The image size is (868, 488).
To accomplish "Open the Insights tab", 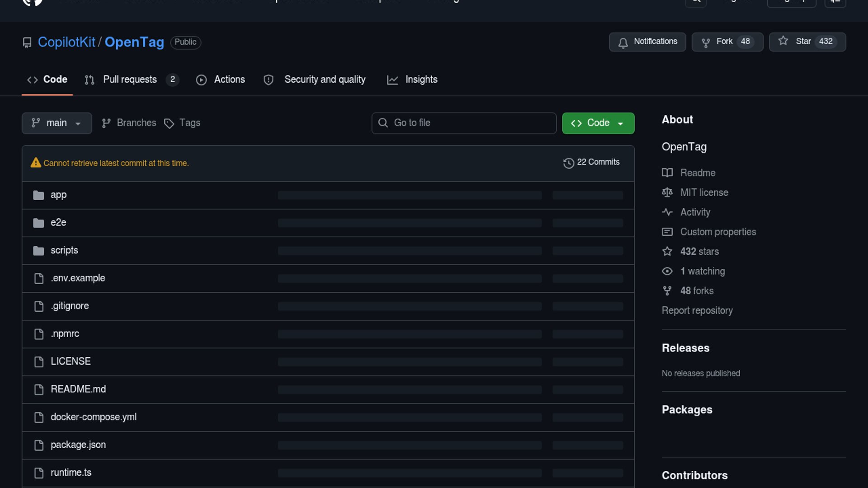I will (x=412, y=80).
